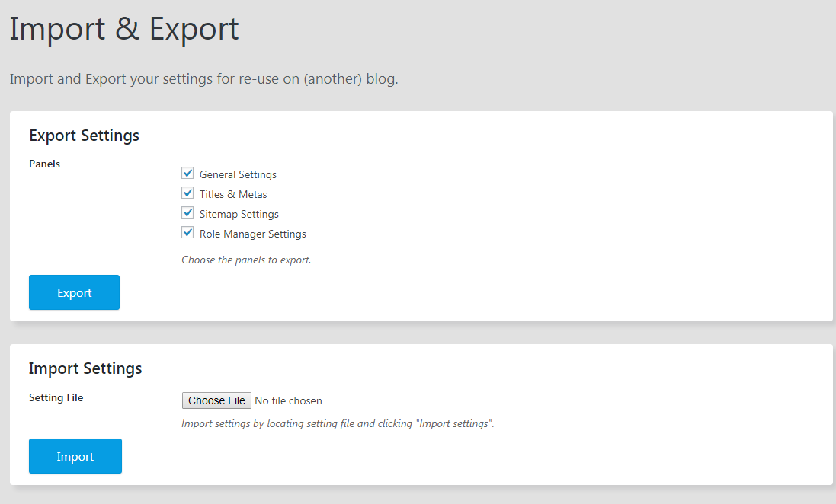The image size is (836, 504).
Task: Click the "No file chosen" text
Action: point(288,400)
